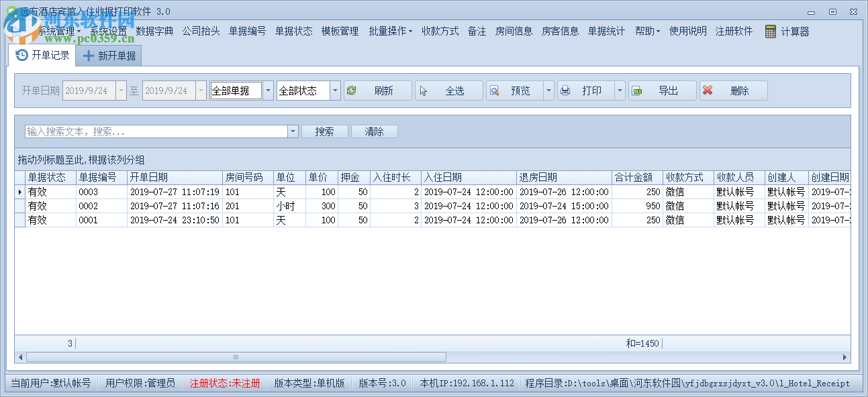Click room number 201 cell
Viewport: 868px width, 397px height.
click(248, 206)
